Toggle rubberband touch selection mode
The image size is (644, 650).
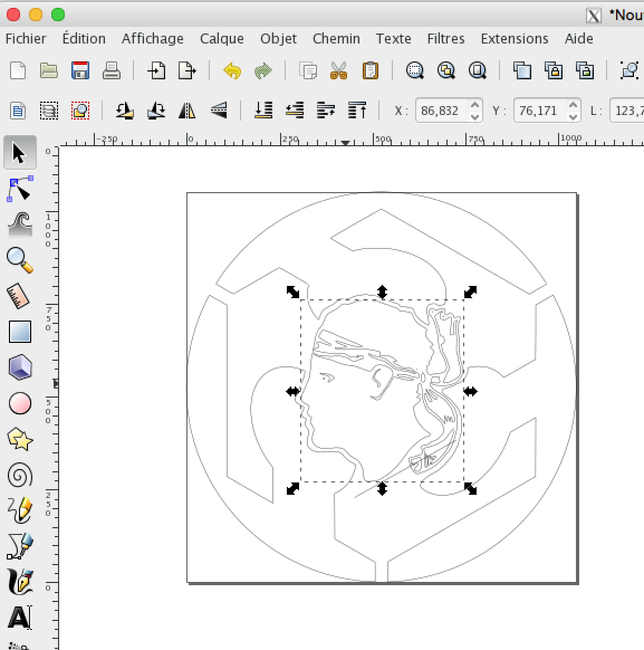coord(80,111)
